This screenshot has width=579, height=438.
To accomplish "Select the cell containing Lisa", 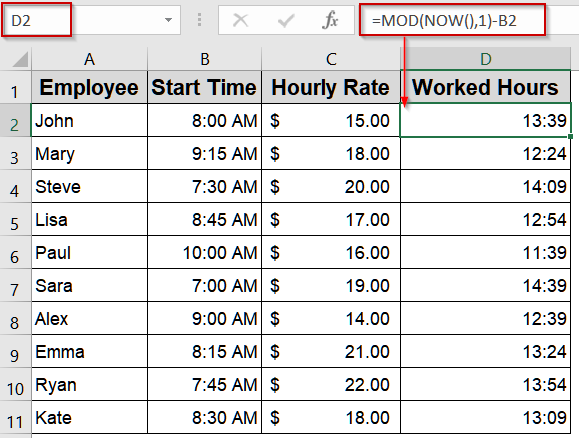I will [89, 219].
